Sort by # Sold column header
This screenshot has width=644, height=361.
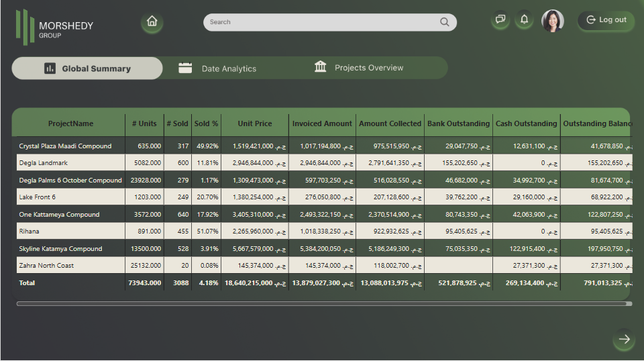coord(177,123)
